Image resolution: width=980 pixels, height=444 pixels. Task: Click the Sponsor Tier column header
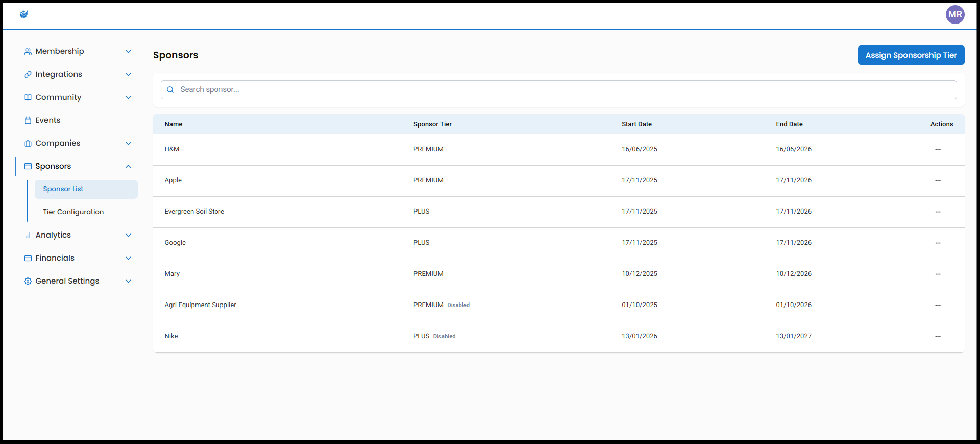click(x=432, y=124)
